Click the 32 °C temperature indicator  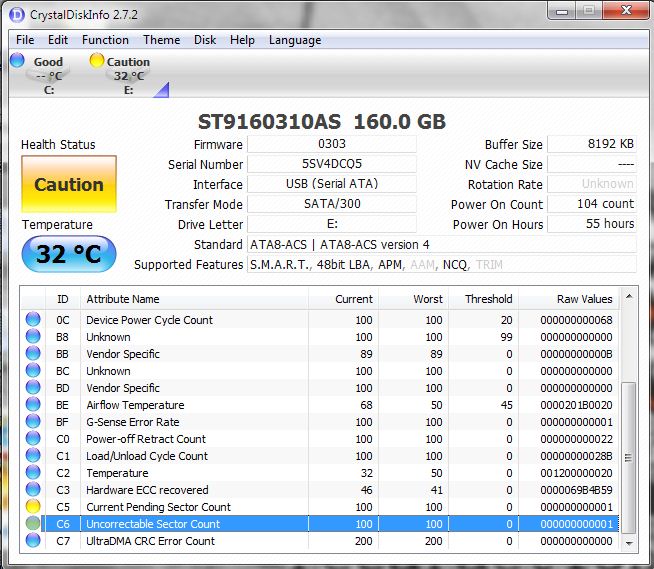pos(69,254)
